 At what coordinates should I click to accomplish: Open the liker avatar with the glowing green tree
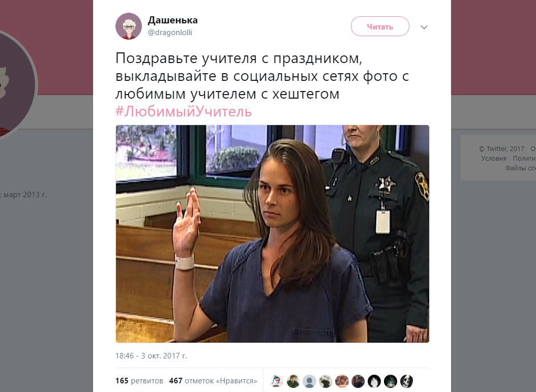391,381
